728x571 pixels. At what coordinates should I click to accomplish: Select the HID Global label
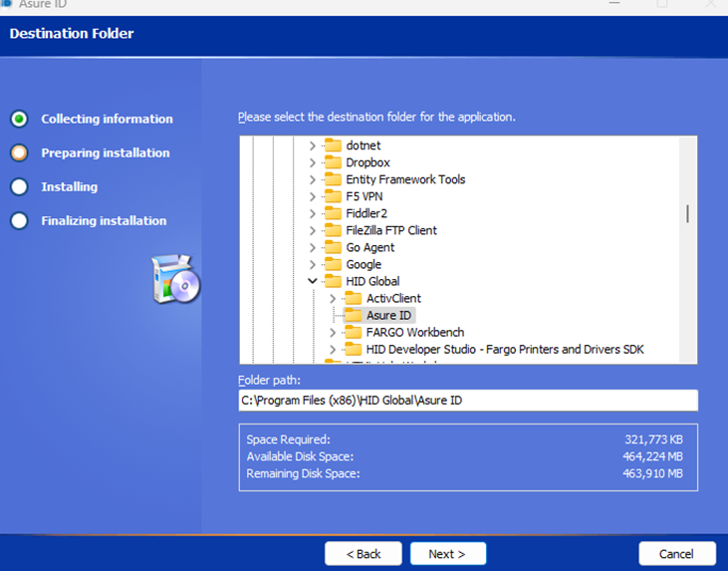372,281
